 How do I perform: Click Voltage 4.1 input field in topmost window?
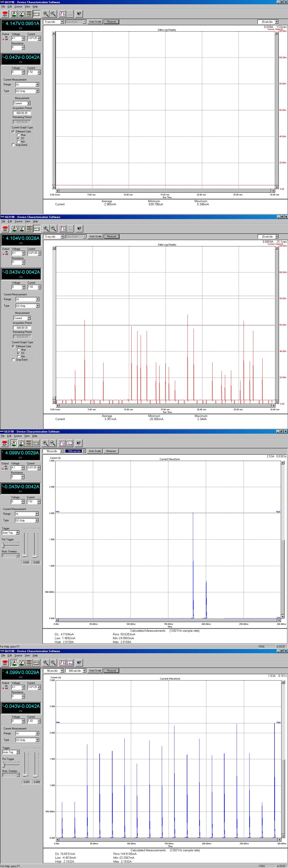(16, 38)
